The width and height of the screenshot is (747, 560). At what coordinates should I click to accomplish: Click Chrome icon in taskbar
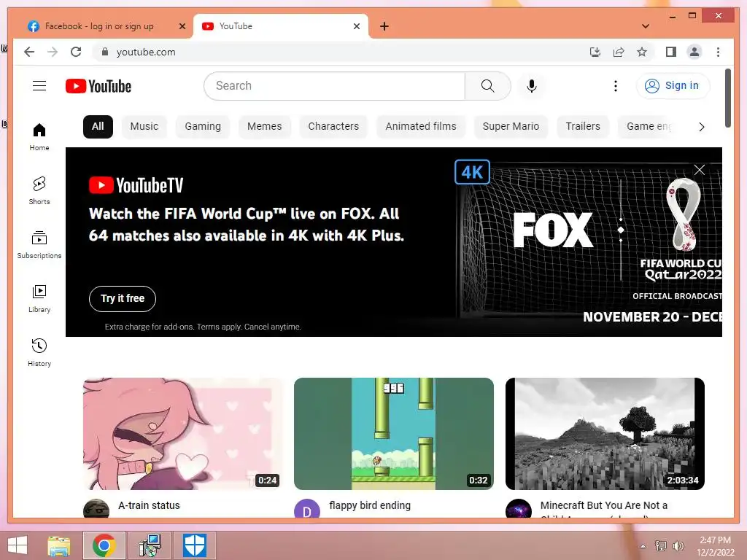click(104, 545)
